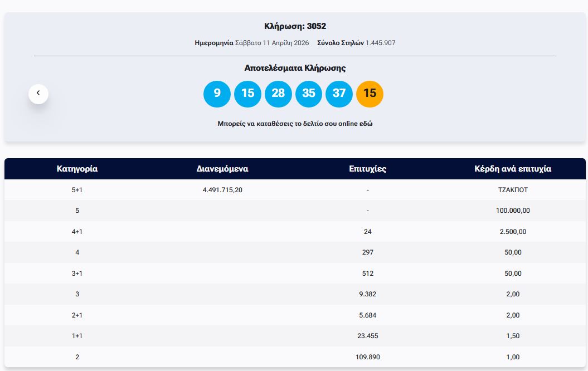
Task: Click the 109.890 winners count
Action: pos(367,357)
